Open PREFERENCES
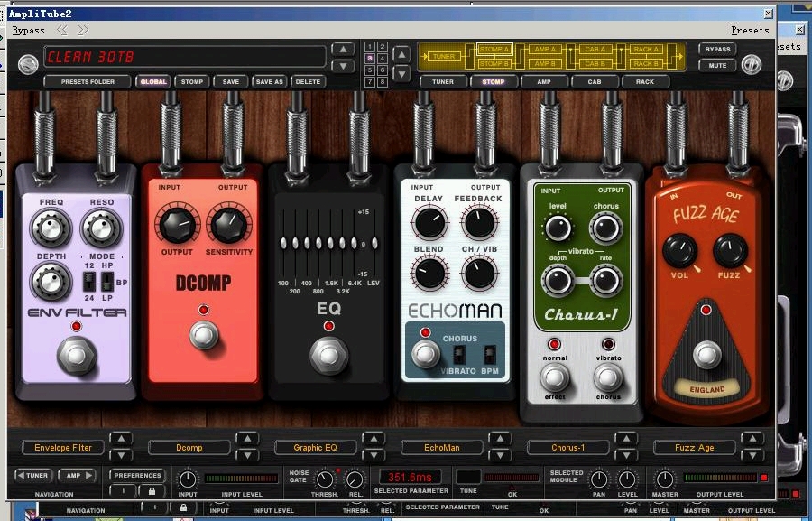The image size is (812, 521). 137,475
